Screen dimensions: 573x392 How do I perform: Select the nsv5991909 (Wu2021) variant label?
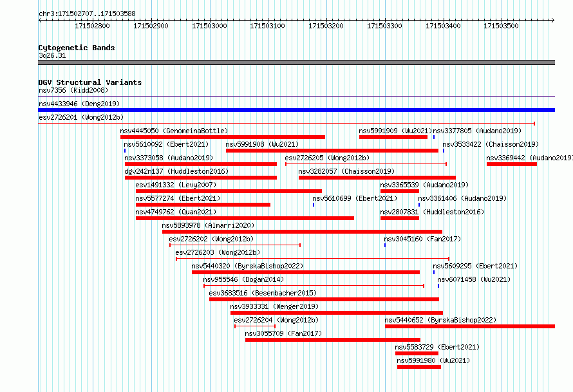(395, 131)
